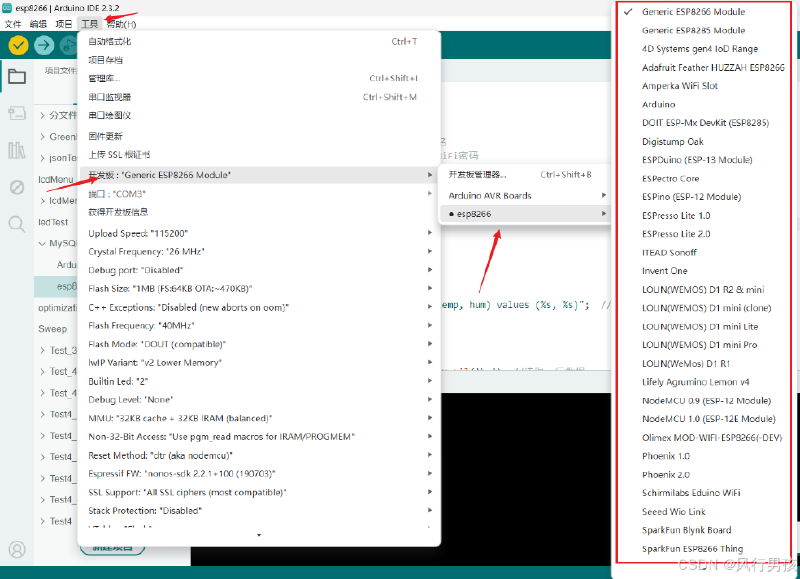Pick the SparkFun ESP8266 Thing board
The image size is (800, 579).
pos(692,549)
